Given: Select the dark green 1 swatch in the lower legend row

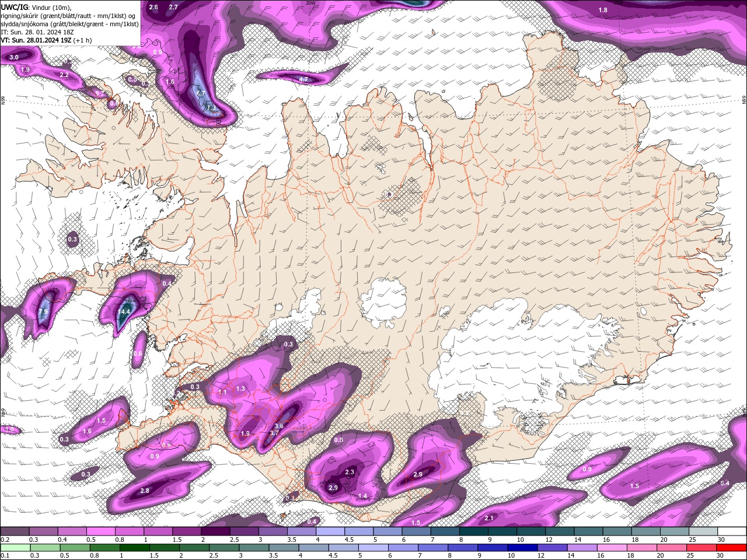Looking at the screenshot, I should click(135, 547).
